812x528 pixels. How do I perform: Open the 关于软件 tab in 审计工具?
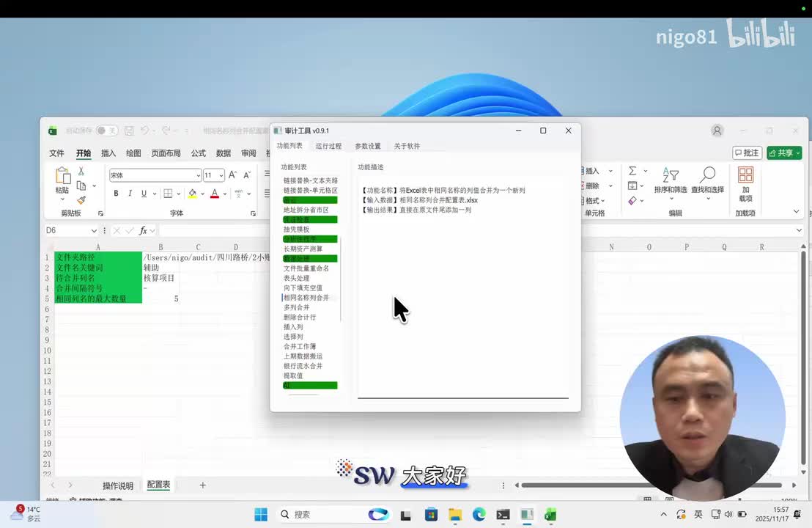click(407, 146)
